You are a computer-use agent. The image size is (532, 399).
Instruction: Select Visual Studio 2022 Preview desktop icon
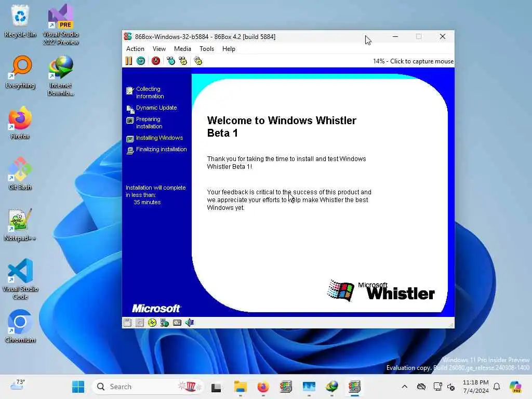pyautogui.click(x=61, y=24)
